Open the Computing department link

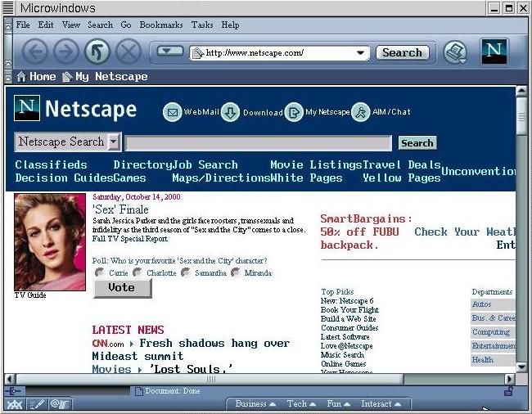(491, 332)
